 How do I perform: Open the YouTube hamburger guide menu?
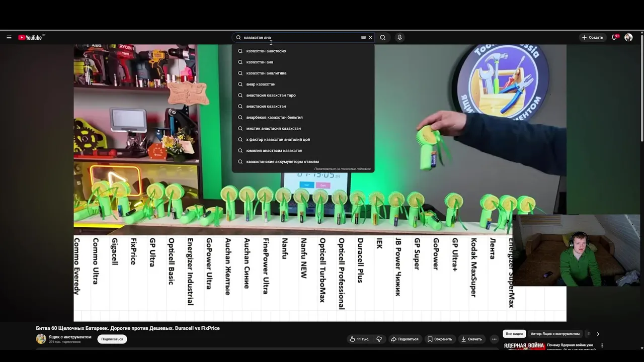(x=9, y=38)
